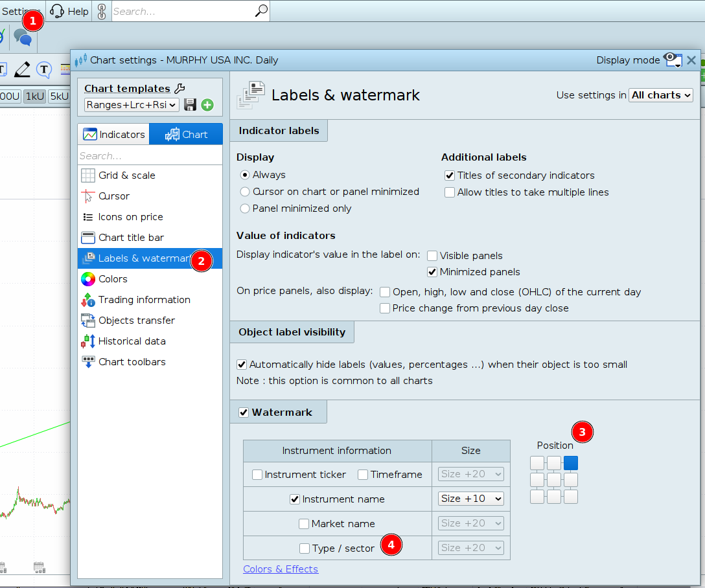Click the wrench icon beside Chart templates
The height and width of the screenshot is (588, 705).
coord(180,88)
